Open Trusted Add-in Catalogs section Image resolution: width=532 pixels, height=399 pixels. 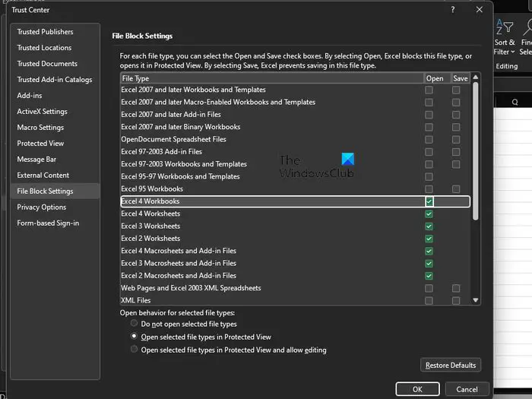[55, 79]
